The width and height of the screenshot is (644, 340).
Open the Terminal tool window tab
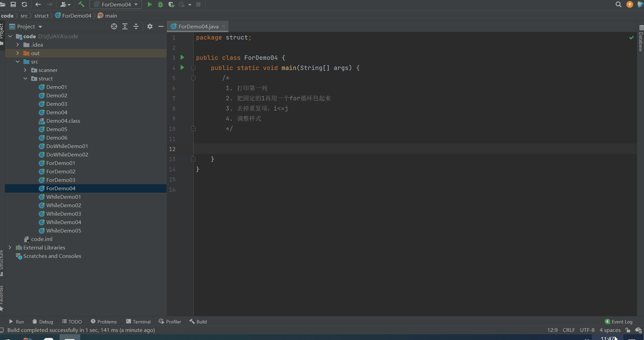[x=138, y=322]
